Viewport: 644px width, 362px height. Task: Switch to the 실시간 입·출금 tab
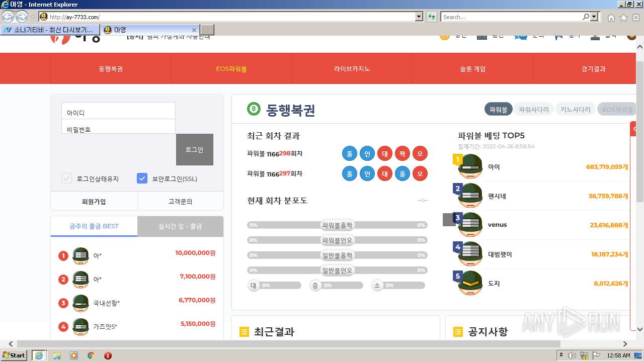[180, 226]
